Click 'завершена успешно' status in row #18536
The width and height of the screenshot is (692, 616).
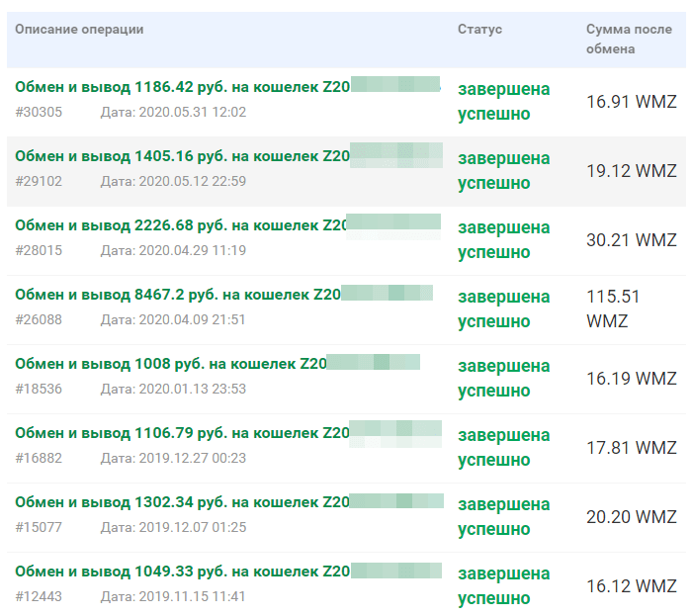click(x=504, y=379)
